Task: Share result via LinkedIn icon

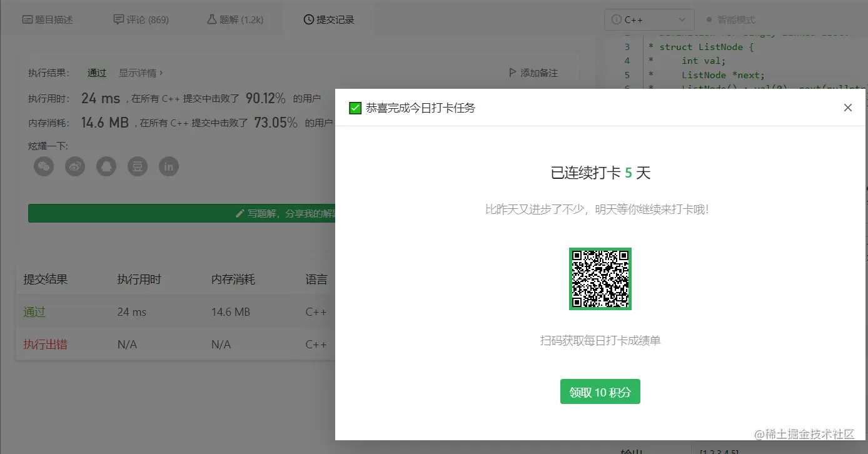Action: tap(169, 166)
